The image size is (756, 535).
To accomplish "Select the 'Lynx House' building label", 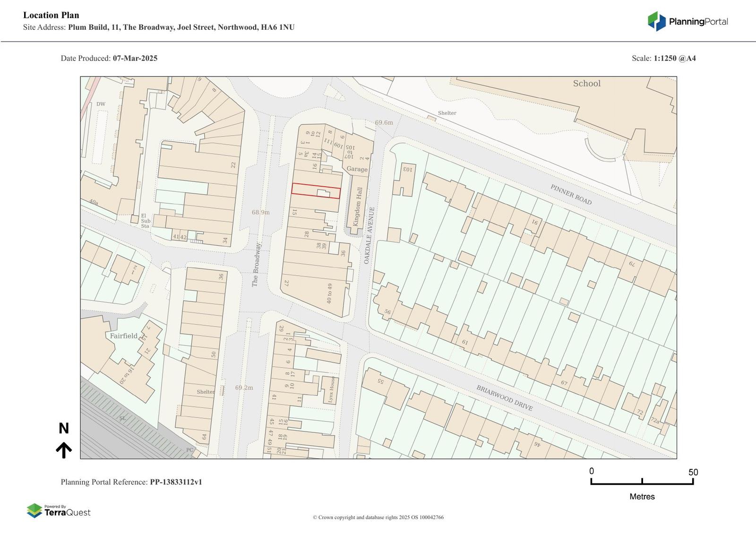I will click(x=331, y=390).
